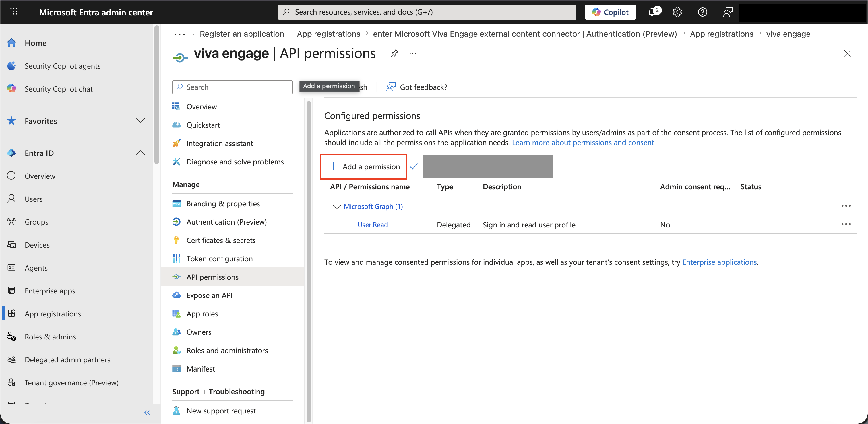Open the Enterprise applications link
868x424 pixels.
point(719,262)
